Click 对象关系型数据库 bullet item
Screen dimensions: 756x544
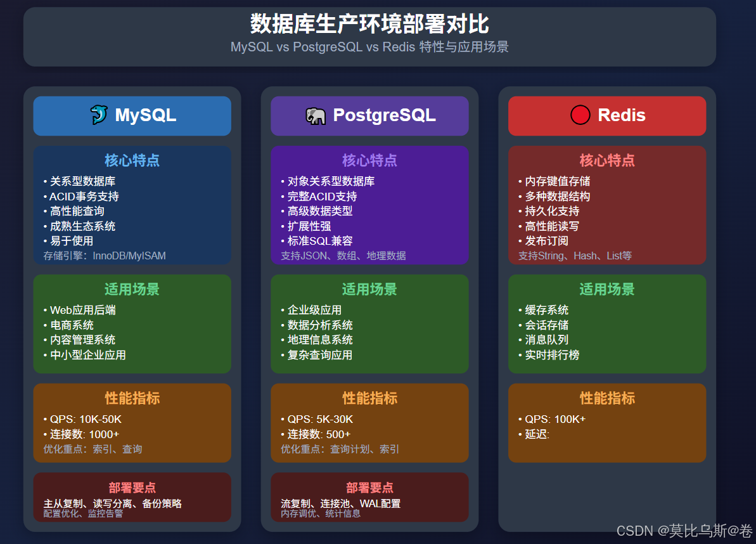[328, 181]
